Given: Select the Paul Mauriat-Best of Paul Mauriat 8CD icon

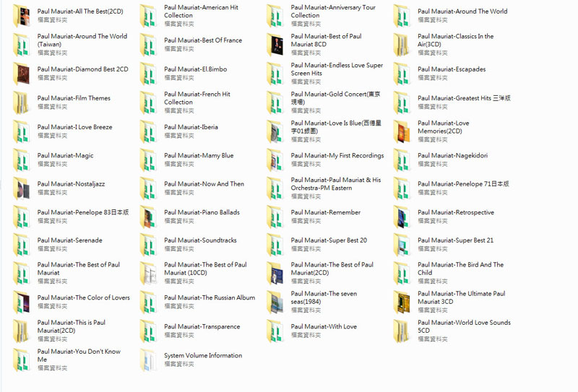Looking at the screenshot, I should click(276, 45).
